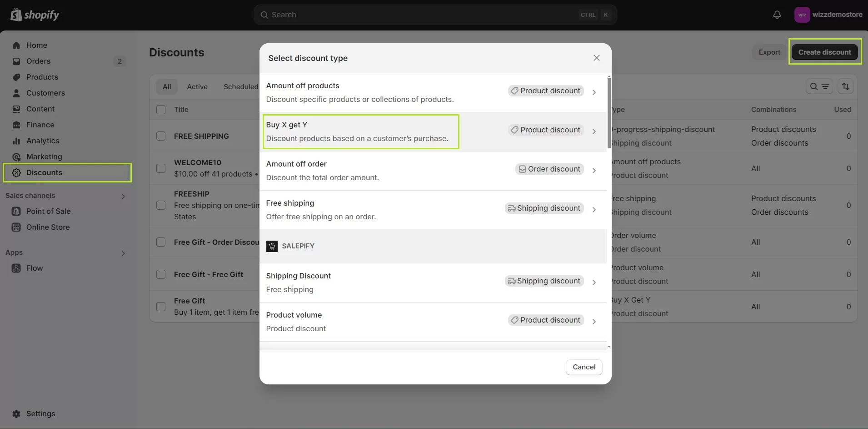
Task: Click the sort arrows icon
Action: [x=845, y=86]
